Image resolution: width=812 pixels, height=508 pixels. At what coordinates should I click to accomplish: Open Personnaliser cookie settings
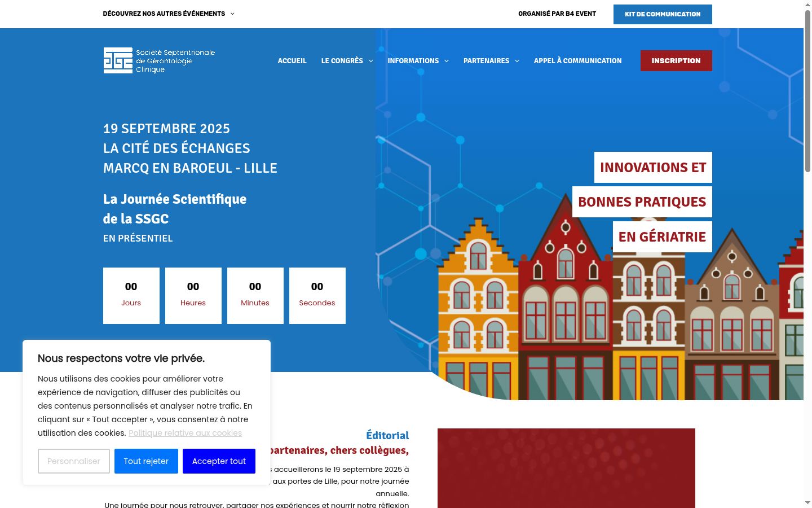(x=74, y=461)
